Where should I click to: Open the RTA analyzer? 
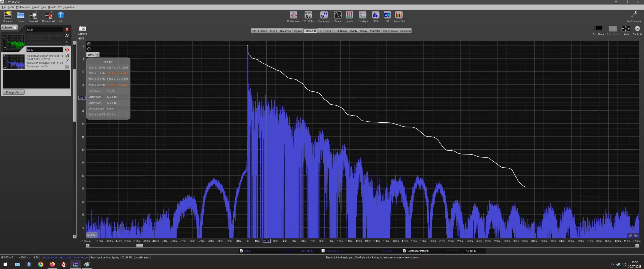[x=375, y=17]
